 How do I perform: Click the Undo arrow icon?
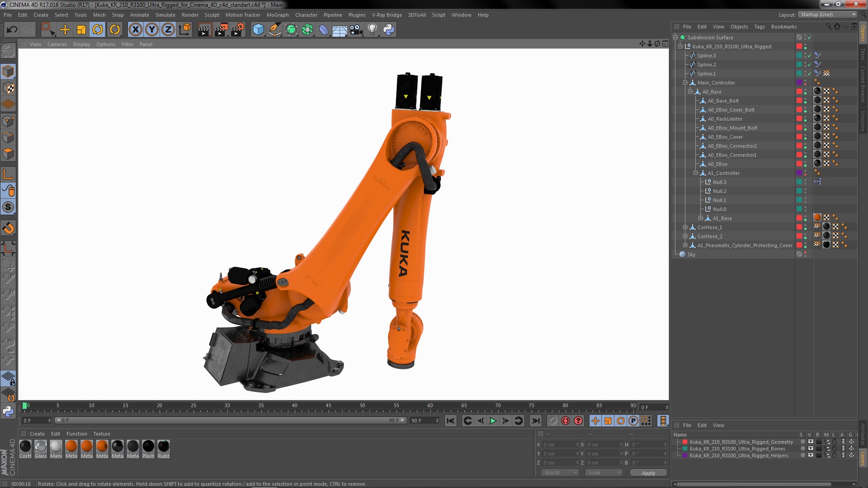click(x=12, y=30)
